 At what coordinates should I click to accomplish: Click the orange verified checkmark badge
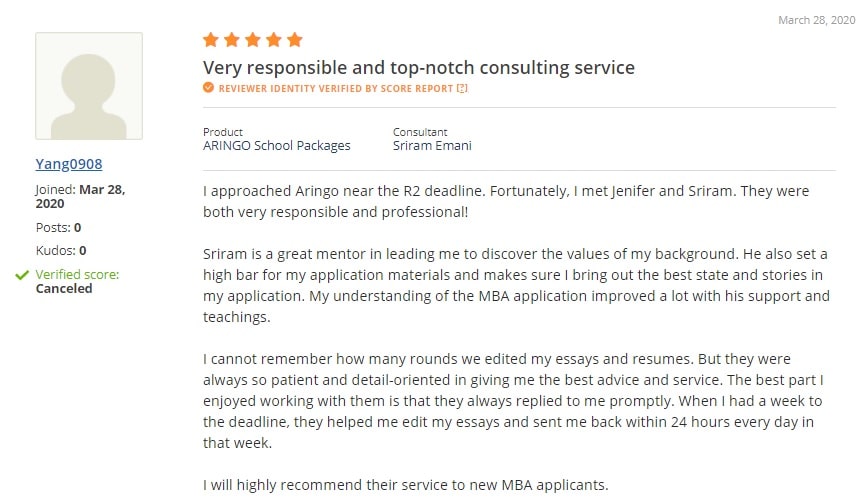click(208, 87)
